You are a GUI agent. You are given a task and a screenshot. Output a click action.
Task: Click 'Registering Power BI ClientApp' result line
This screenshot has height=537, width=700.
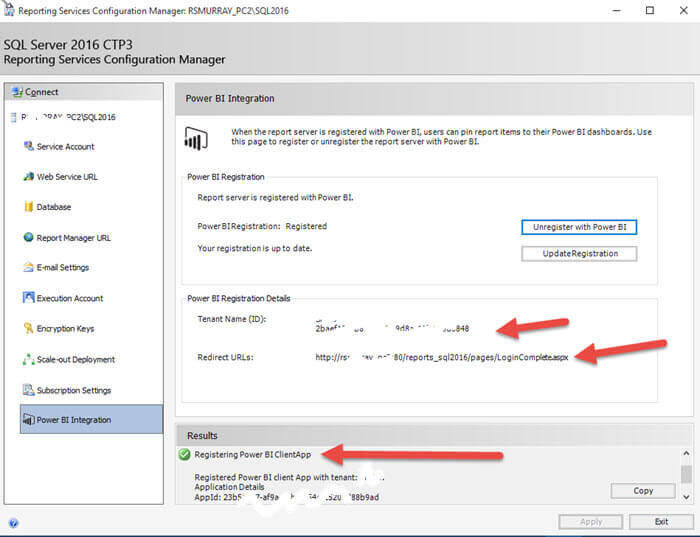[x=253, y=454]
